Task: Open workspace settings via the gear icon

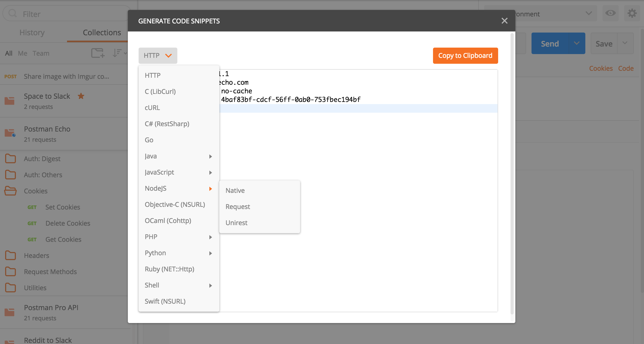Action: pyautogui.click(x=632, y=13)
